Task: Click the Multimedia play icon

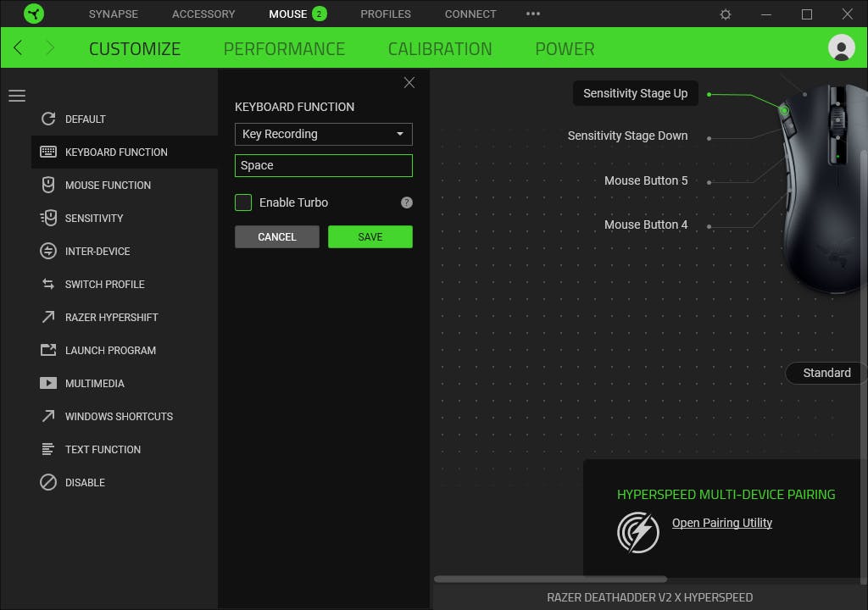Action: (48, 383)
